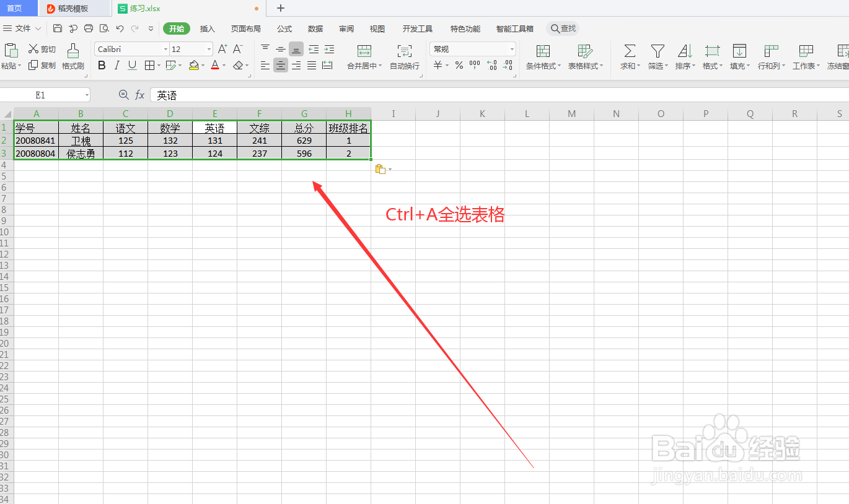Open the font color dropdown arrow
The image size is (849, 504).
pyautogui.click(x=223, y=65)
